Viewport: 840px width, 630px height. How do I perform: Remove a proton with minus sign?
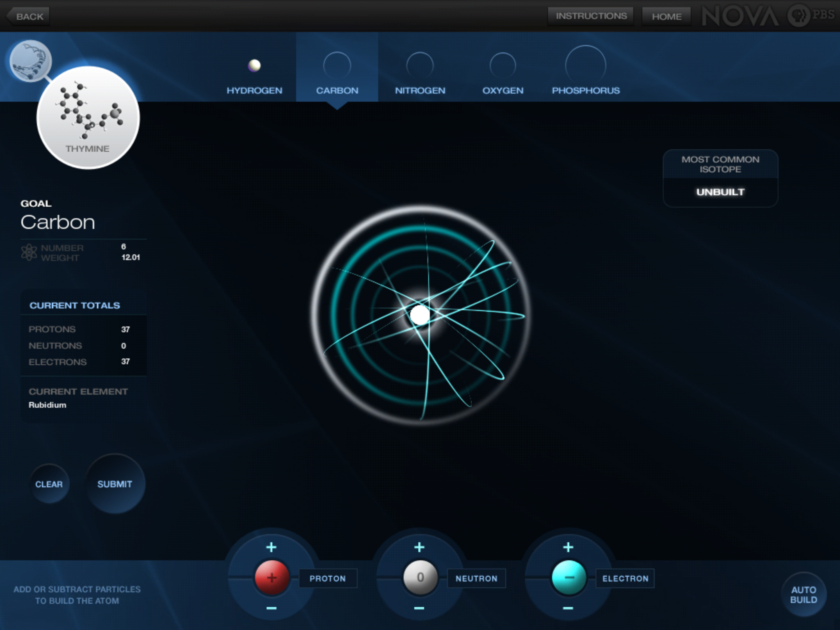pyautogui.click(x=271, y=608)
